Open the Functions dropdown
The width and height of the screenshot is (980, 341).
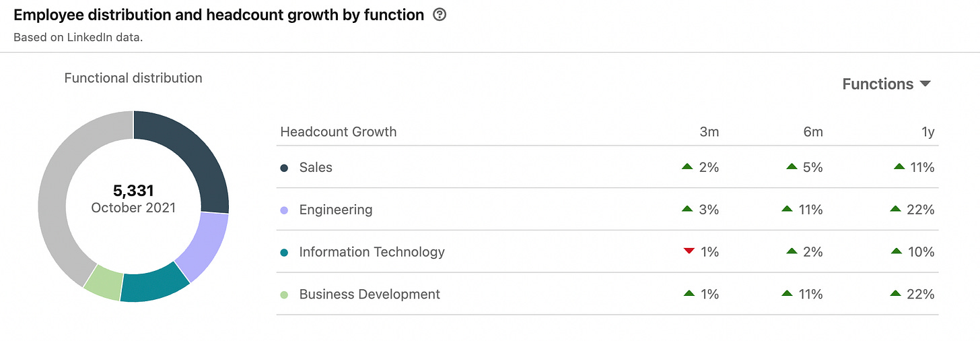click(x=886, y=84)
